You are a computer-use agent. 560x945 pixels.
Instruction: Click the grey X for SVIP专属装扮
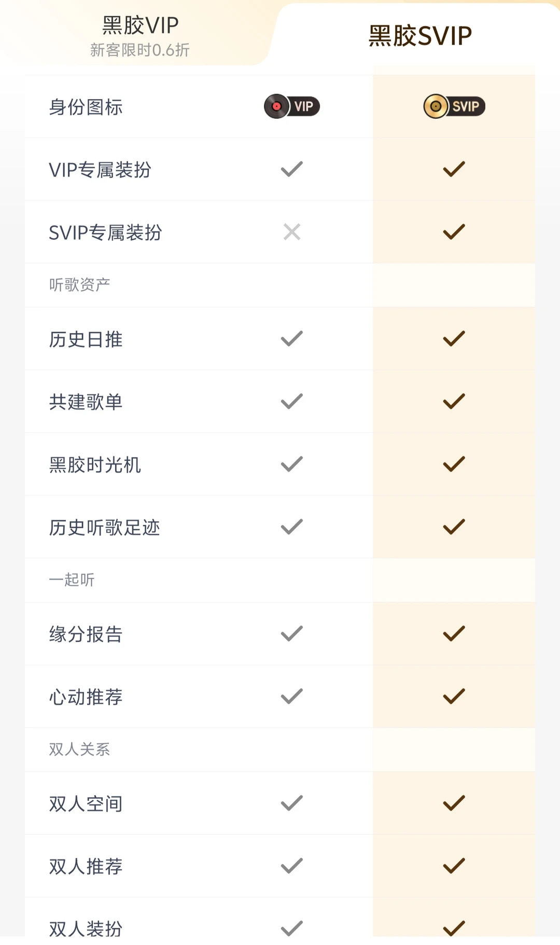click(x=292, y=231)
